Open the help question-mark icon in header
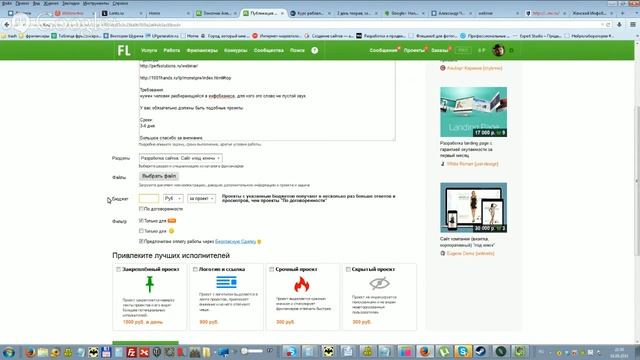The image size is (640, 360). tap(315, 50)
